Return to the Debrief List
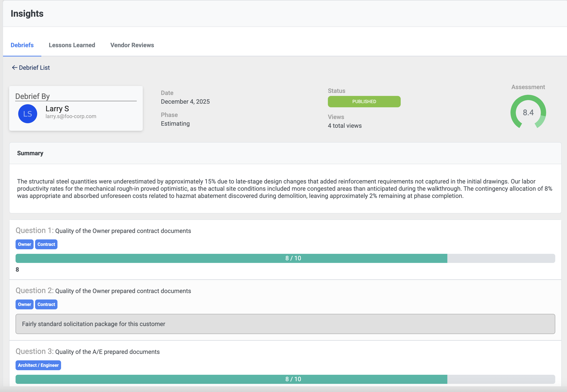 pos(34,67)
